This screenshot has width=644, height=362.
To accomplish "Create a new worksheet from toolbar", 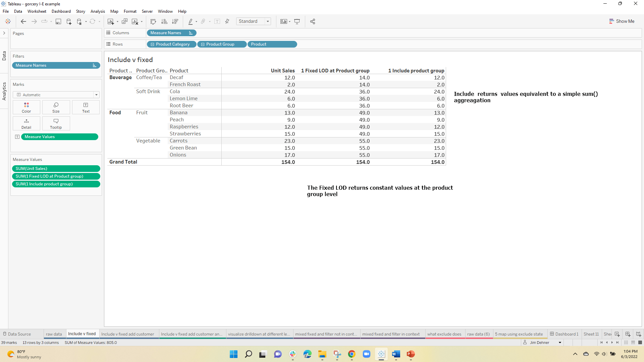I will 110,21.
